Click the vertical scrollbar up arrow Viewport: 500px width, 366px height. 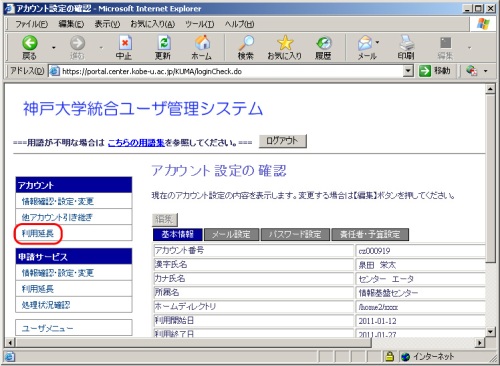[490, 89]
